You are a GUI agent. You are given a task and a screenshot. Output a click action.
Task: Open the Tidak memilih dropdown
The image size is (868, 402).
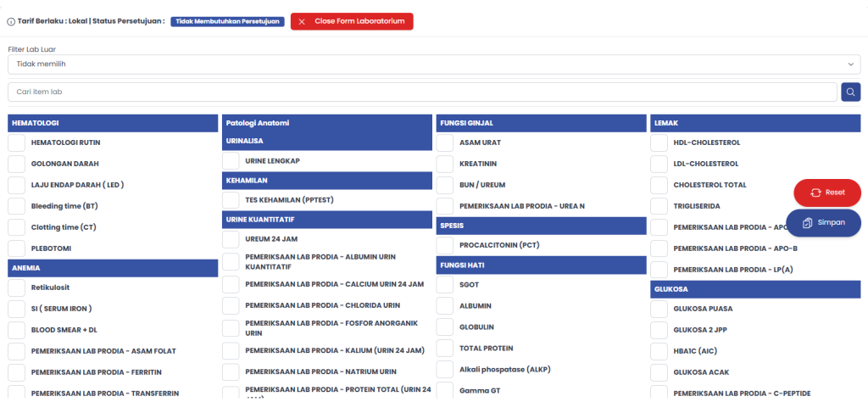click(424, 64)
